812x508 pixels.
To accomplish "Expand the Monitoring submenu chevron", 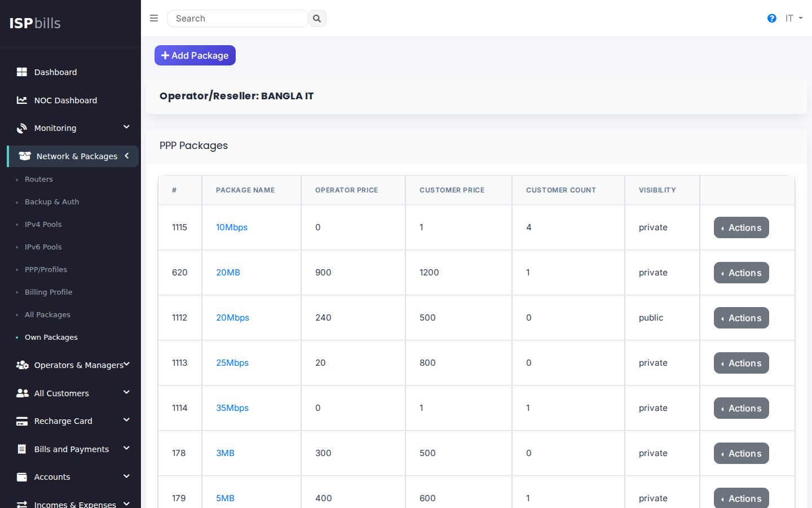I will (126, 128).
